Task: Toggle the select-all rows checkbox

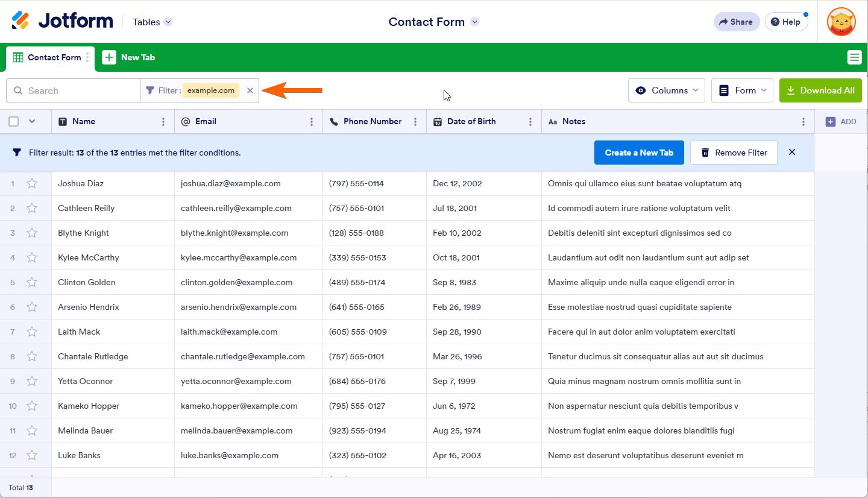Action: [x=14, y=122]
